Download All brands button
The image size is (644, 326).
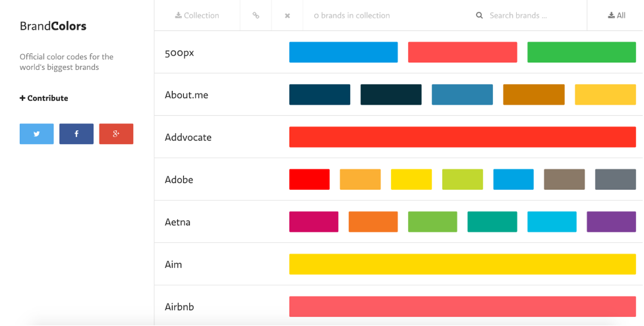(616, 15)
